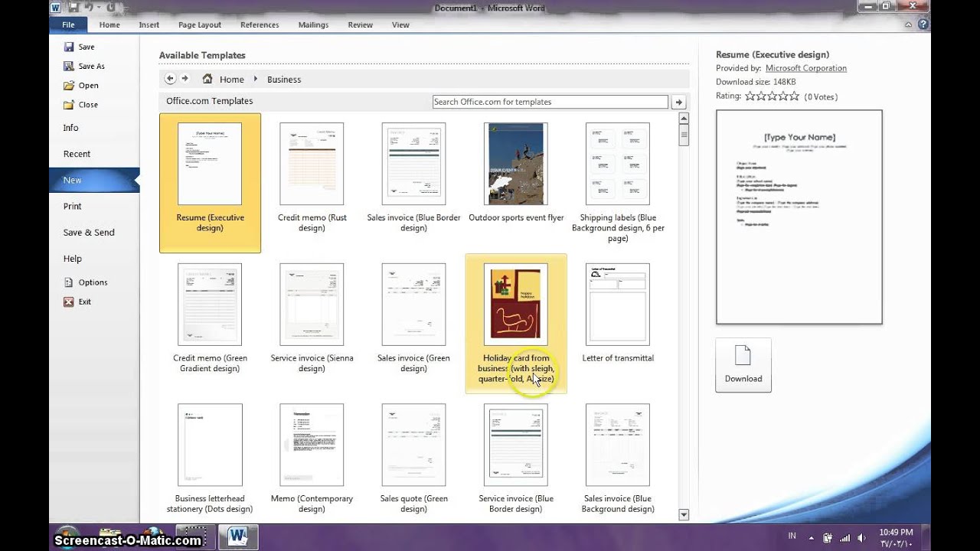Switch to the Home ribbon tab
Viewport: 980px width, 551px height.
tap(109, 24)
